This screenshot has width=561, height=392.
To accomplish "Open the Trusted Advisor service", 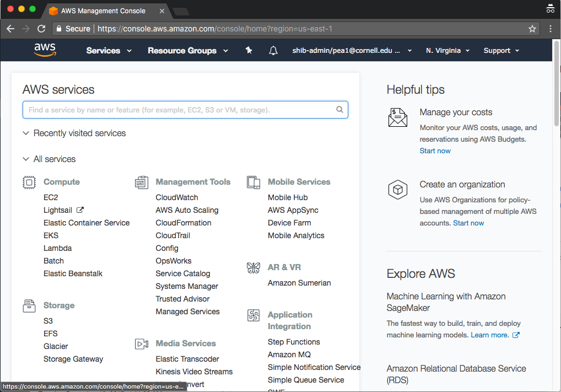I will [x=182, y=299].
